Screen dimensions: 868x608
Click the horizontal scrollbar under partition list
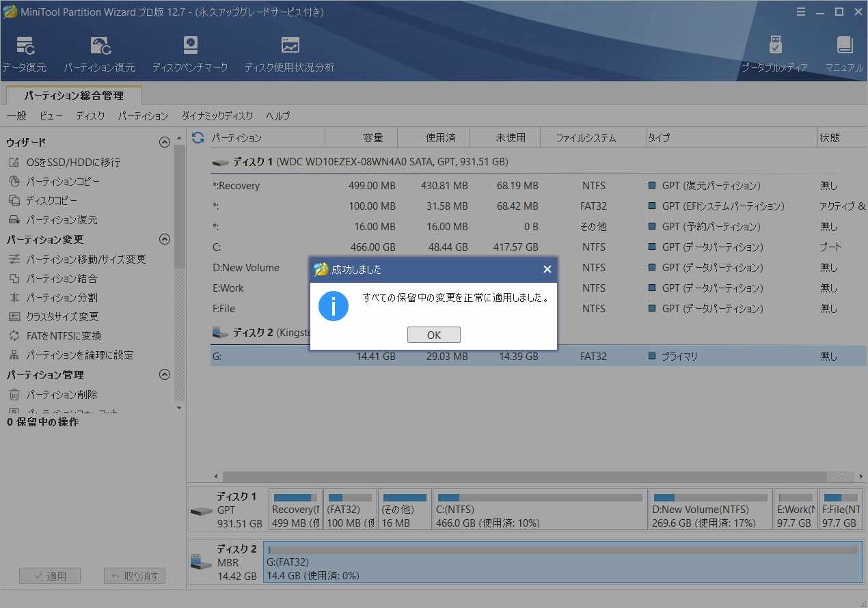[519, 476]
